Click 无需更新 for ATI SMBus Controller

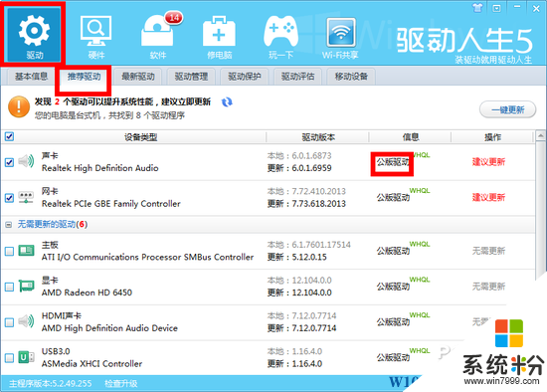488,251
